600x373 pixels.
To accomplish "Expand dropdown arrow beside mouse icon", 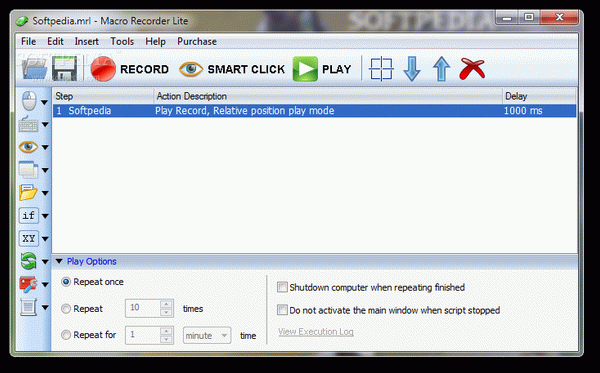I will 45,102.
